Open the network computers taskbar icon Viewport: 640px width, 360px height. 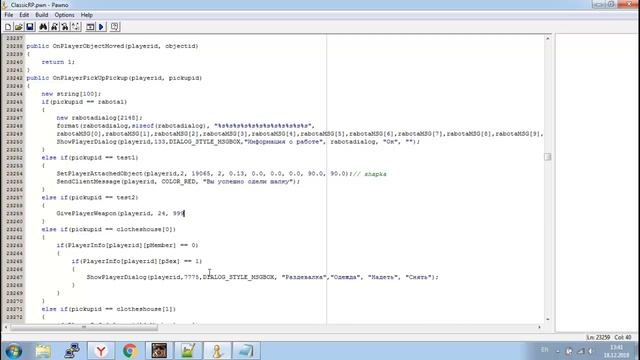click(x=72, y=351)
